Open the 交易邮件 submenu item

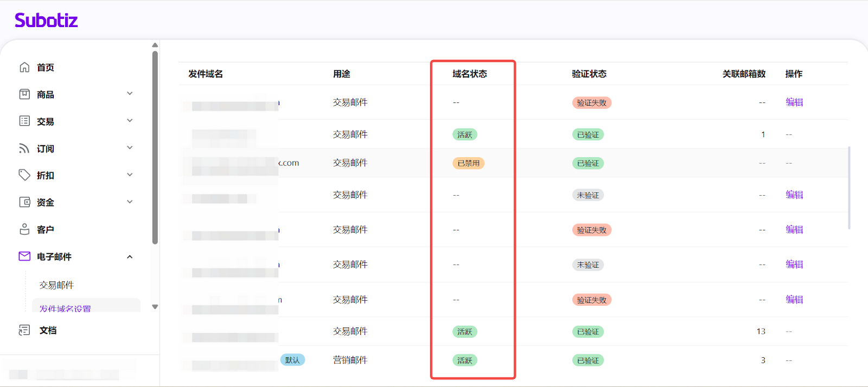tap(56, 285)
